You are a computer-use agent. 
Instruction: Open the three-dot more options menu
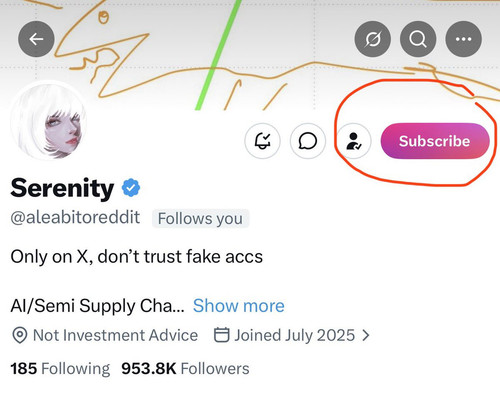coord(463,39)
